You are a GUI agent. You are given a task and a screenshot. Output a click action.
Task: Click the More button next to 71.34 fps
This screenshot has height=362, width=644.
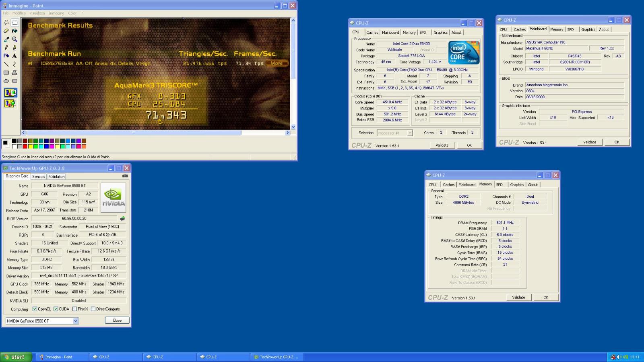pyautogui.click(x=277, y=63)
